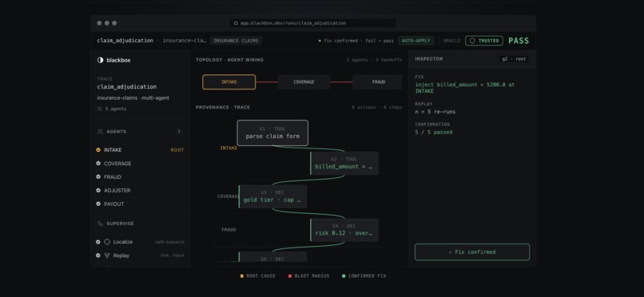Click 'n = 5 re-runs' replay value
The width and height of the screenshot is (644, 297).
click(x=435, y=112)
